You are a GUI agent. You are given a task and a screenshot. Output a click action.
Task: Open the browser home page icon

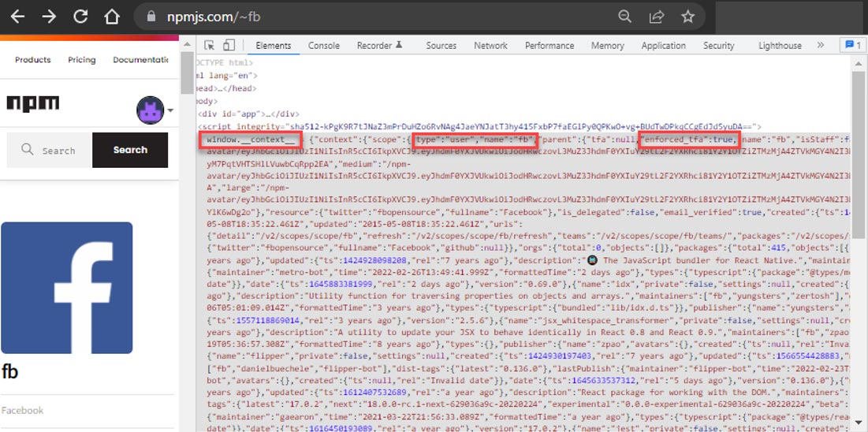[x=112, y=17]
